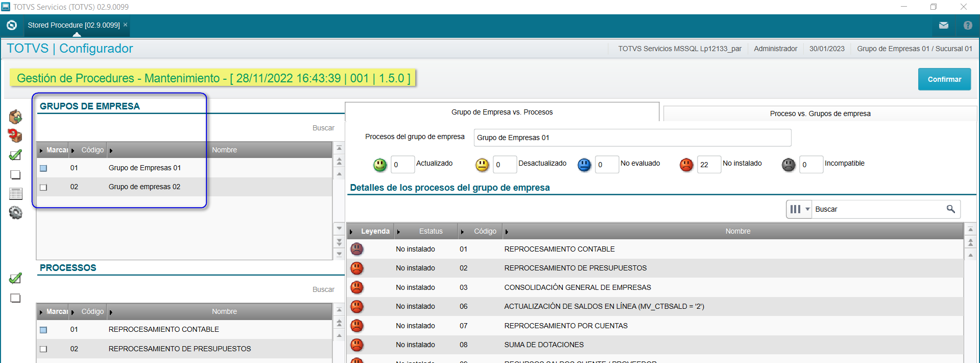Click Buscar link above company groups grid

(x=323, y=128)
